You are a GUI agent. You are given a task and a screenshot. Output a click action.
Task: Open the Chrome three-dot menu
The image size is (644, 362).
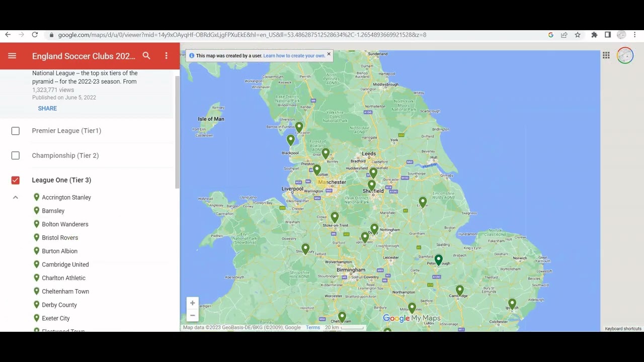(635, 35)
